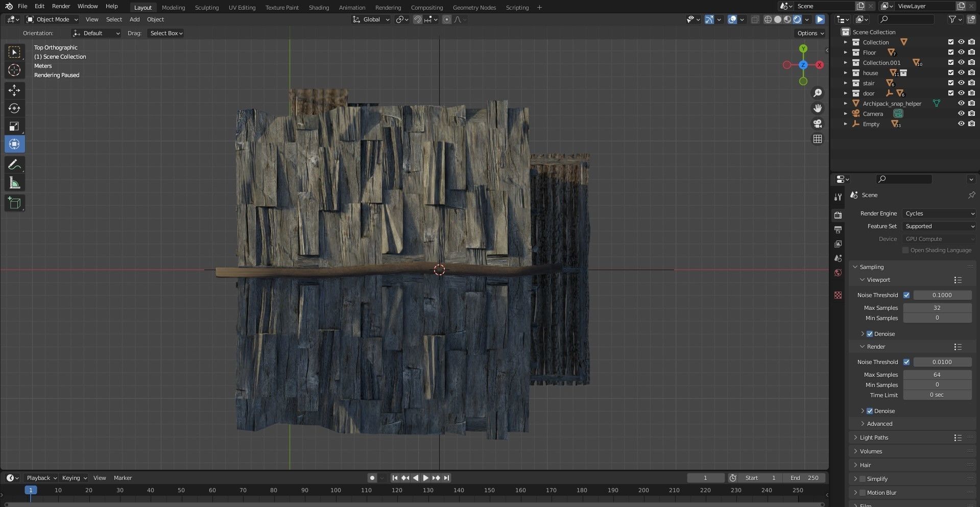Image resolution: width=980 pixels, height=507 pixels.
Task: Click the Viewport Max Samples field
Action: 937,308
